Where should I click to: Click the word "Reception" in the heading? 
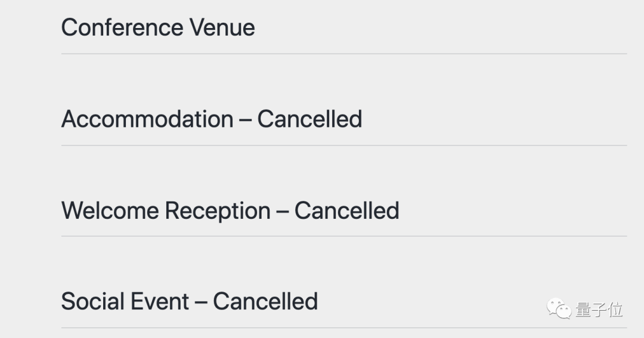pos(217,210)
